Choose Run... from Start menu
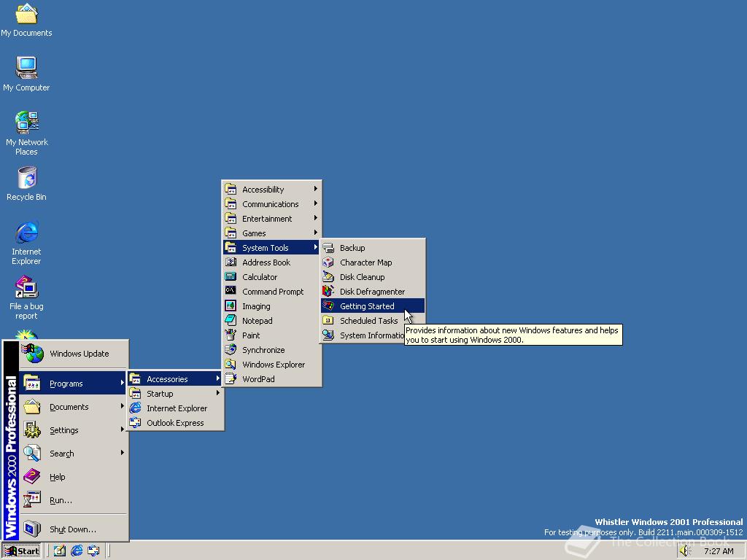 coord(74,500)
